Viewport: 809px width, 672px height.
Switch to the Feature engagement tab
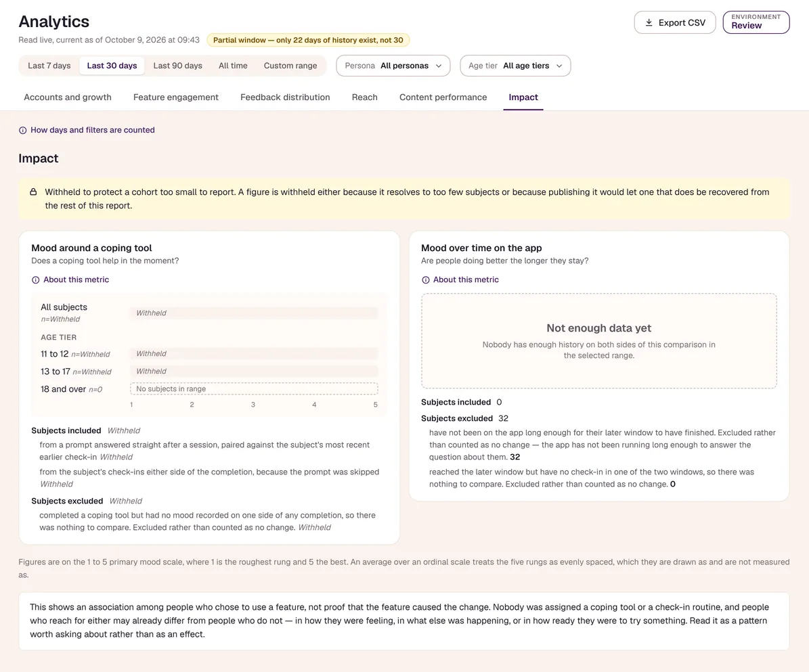tap(176, 97)
